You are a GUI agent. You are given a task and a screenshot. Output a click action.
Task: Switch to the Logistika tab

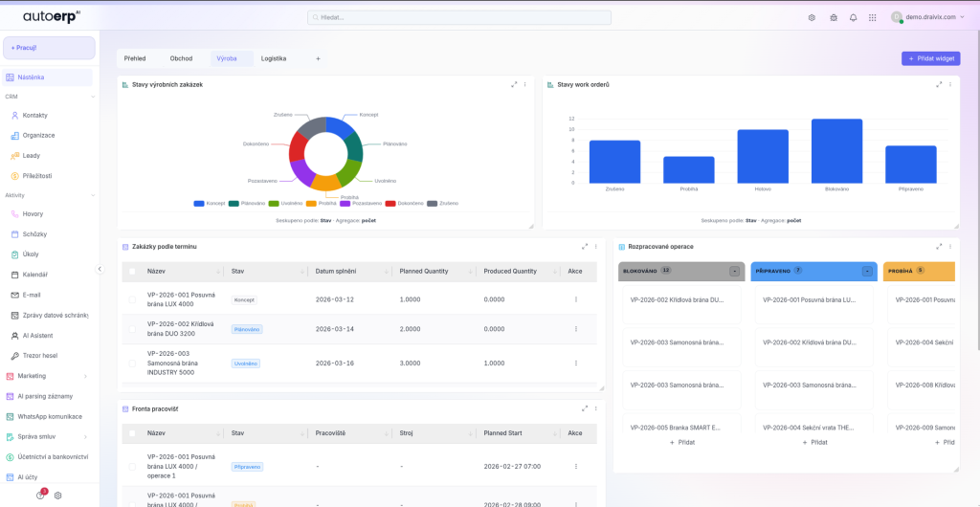(x=274, y=58)
